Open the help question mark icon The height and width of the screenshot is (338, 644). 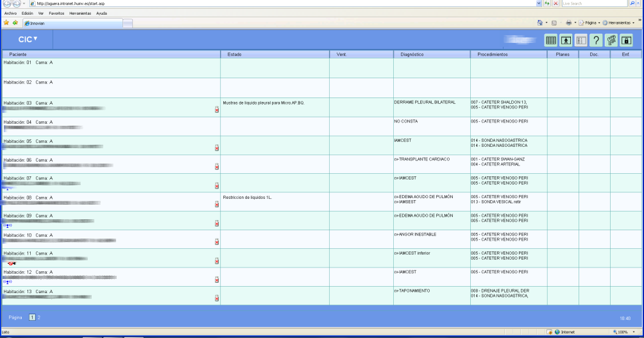(x=596, y=40)
